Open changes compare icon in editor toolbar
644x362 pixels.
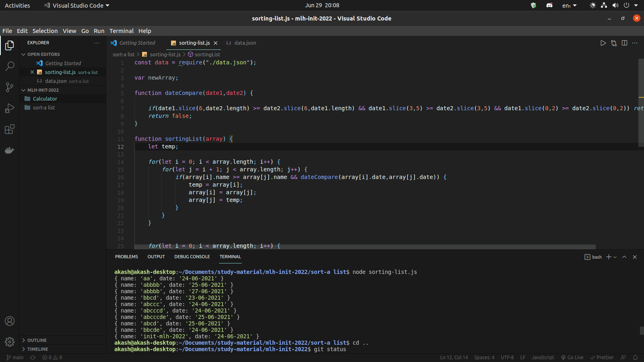(x=614, y=43)
